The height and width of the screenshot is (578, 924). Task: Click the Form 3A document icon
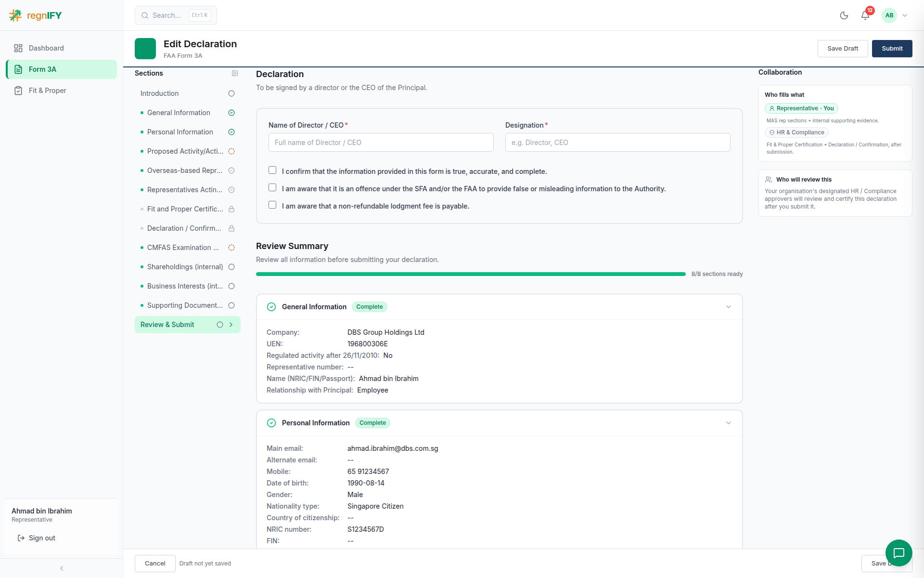point(18,69)
